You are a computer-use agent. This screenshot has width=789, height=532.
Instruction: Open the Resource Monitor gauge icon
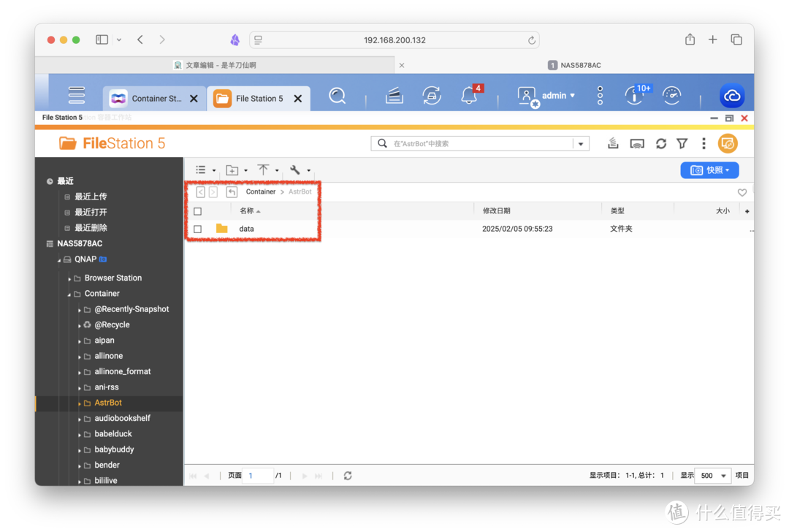pyautogui.click(x=671, y=95)
